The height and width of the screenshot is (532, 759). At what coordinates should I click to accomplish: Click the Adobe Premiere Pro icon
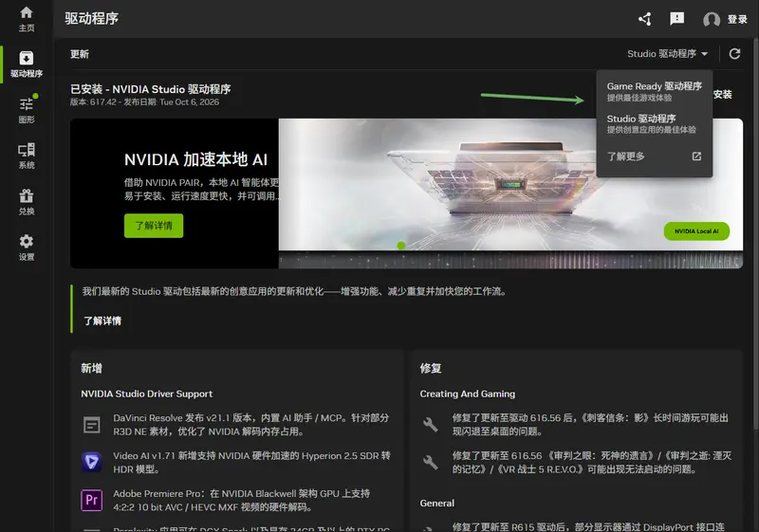pos(91,500)
